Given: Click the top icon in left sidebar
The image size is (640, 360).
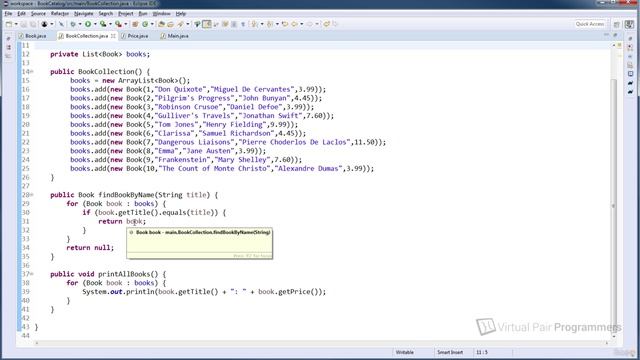Looking at the screenshot, I should [x=9, y=39].
